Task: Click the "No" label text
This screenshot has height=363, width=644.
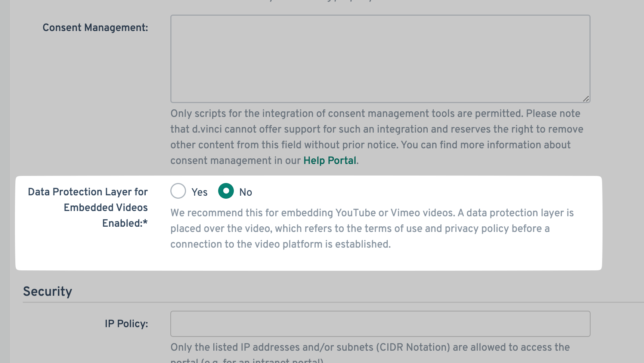Action: [245, 192]
